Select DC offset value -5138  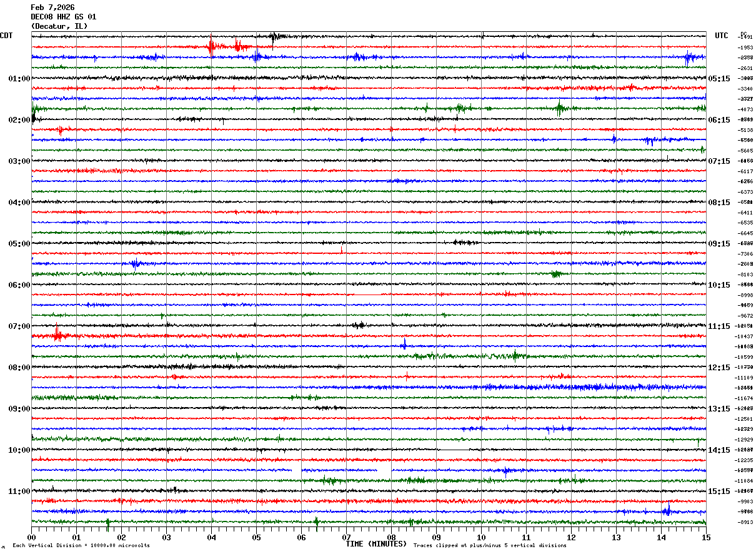[x=745, y=130]
